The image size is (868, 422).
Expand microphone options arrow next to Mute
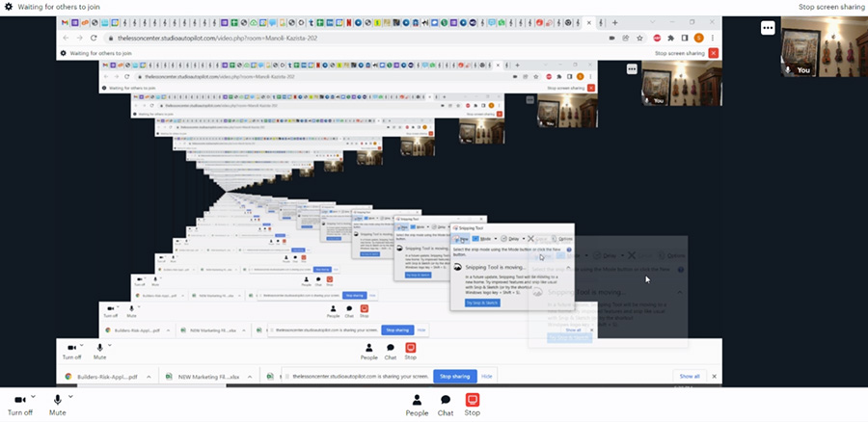pyautogui.click(x=71, y=396)
